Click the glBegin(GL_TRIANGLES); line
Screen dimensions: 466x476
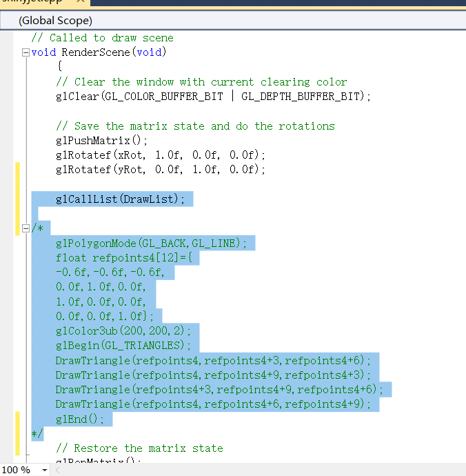click(x=123, y=346)
